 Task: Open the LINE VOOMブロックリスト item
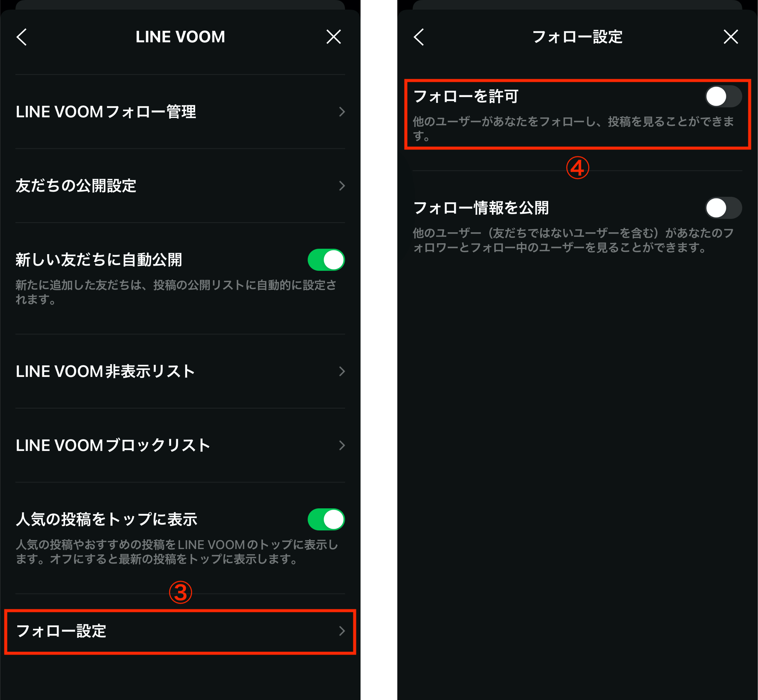(180, 445)
